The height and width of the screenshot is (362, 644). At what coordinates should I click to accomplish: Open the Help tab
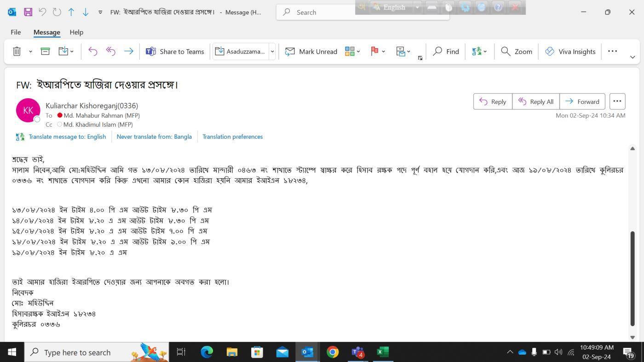[76, 32]
